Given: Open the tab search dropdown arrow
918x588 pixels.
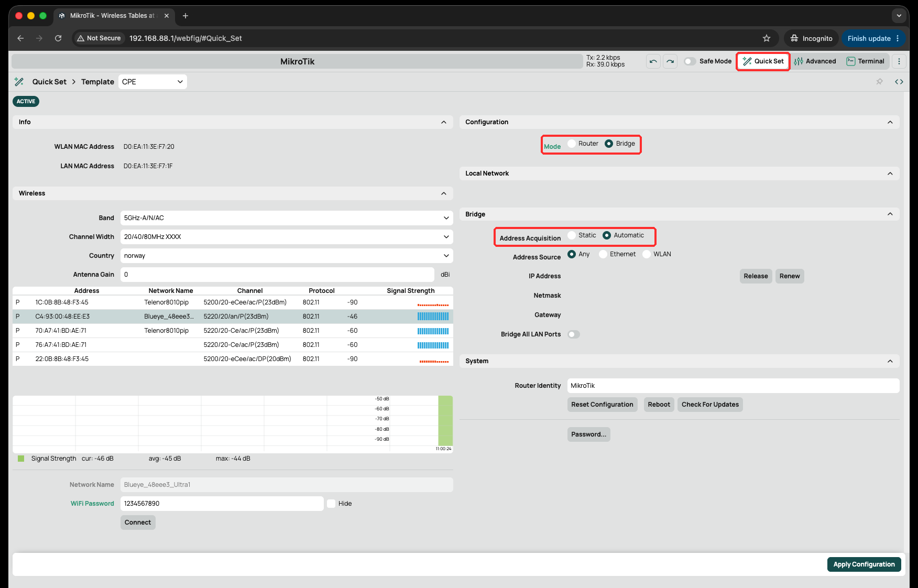Looking at the screenshot, I should [899, 16].
